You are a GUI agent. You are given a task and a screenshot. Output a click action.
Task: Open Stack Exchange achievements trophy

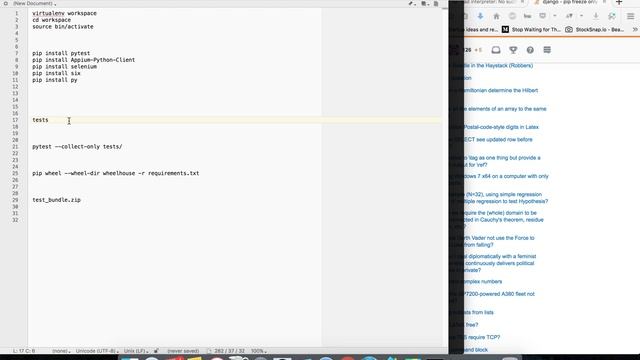pyautogui.click(x=513, y=50)
